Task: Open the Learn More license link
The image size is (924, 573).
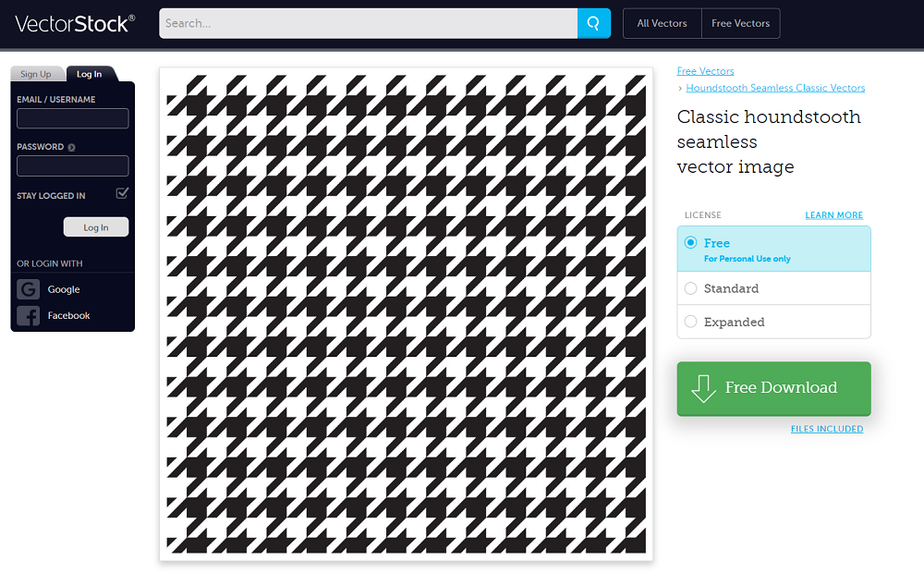Action: point(833,215)
